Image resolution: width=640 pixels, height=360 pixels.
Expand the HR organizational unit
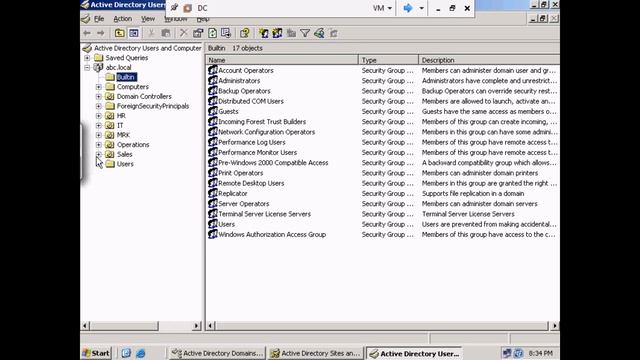(98, 116)
